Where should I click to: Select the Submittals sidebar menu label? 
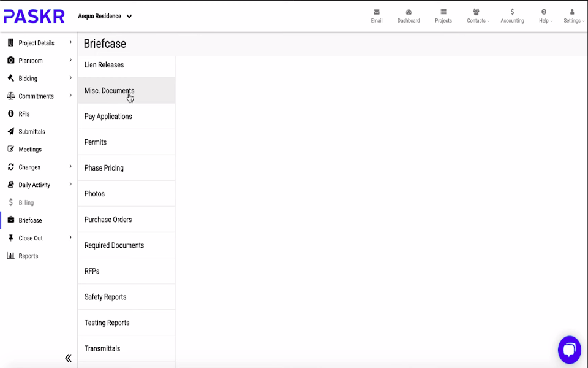tap(32, 131)
